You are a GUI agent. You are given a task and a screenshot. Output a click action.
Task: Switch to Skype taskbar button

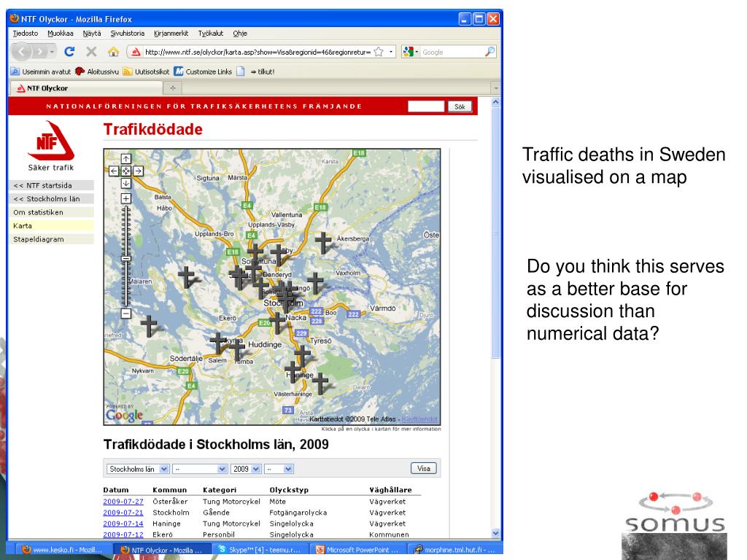(x=260, y=550)
